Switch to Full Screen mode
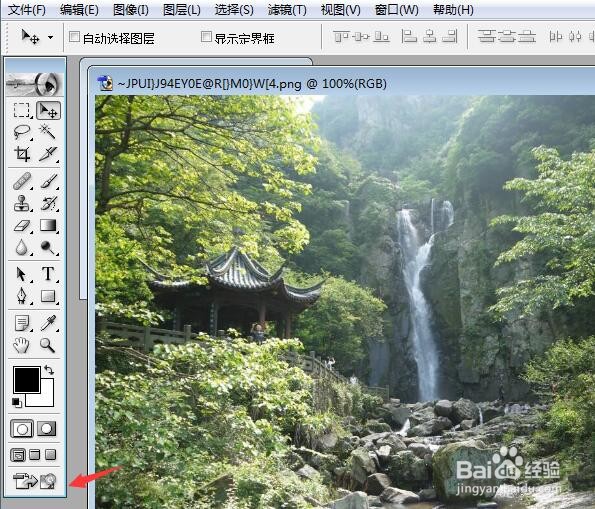Image resolution: width=595 pixels, height=509 pixels. [x=50, y=455]
